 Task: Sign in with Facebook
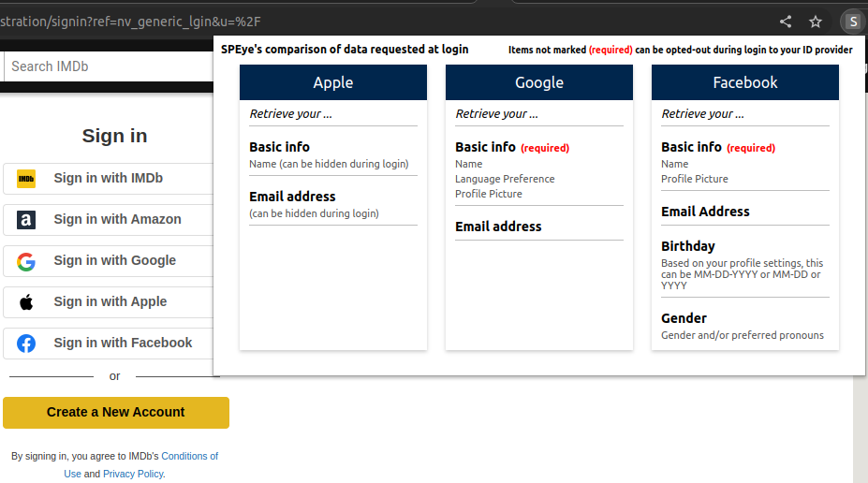[x=109, y=344]
